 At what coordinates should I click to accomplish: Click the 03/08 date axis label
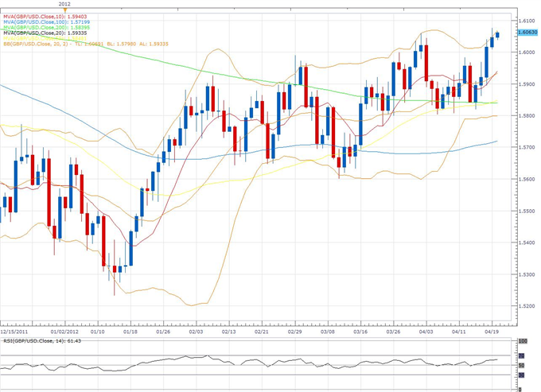(x=328, y=332)
